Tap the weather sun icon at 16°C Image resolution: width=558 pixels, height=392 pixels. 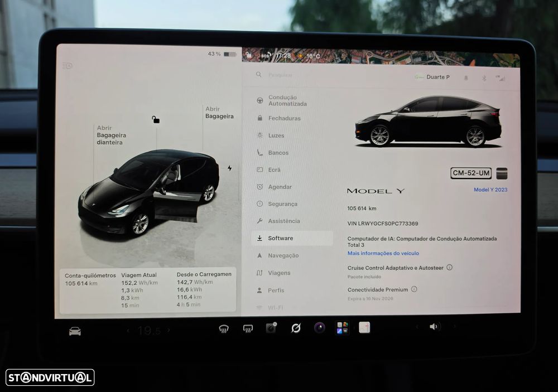(301, 56)
